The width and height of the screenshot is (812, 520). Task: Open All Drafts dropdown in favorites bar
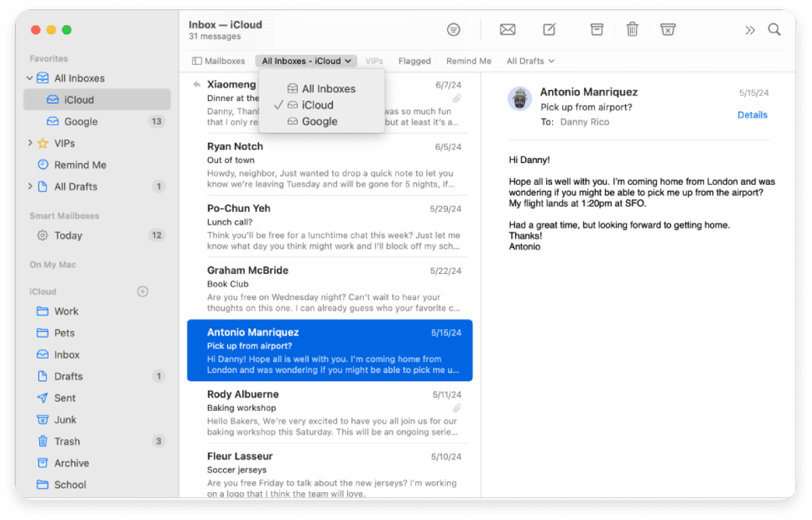[531, 61]
